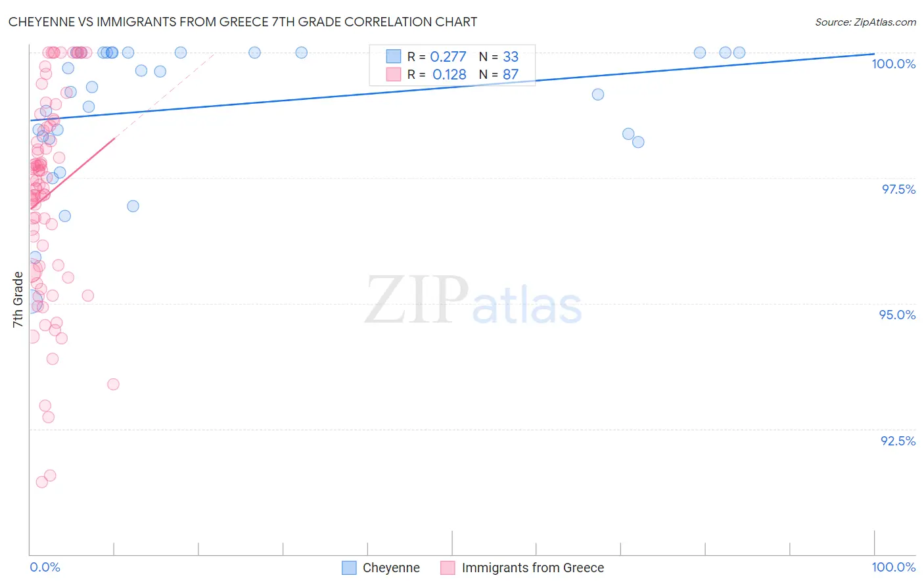
Task: Click the N = 87 statistic
Action: coord(499,74)
